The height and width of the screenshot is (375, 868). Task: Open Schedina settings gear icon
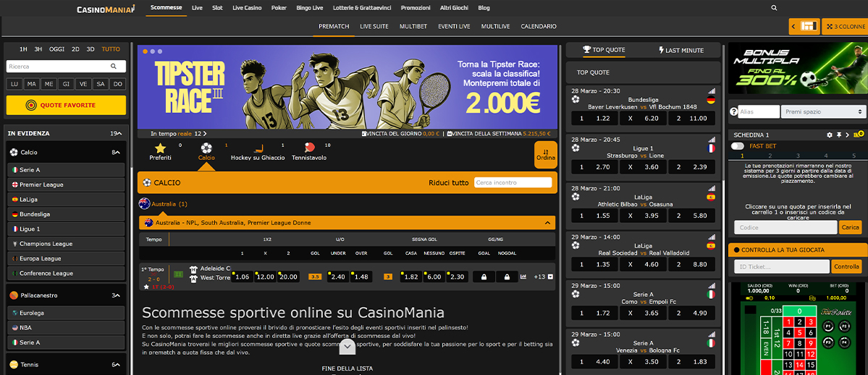coord(829,135)
